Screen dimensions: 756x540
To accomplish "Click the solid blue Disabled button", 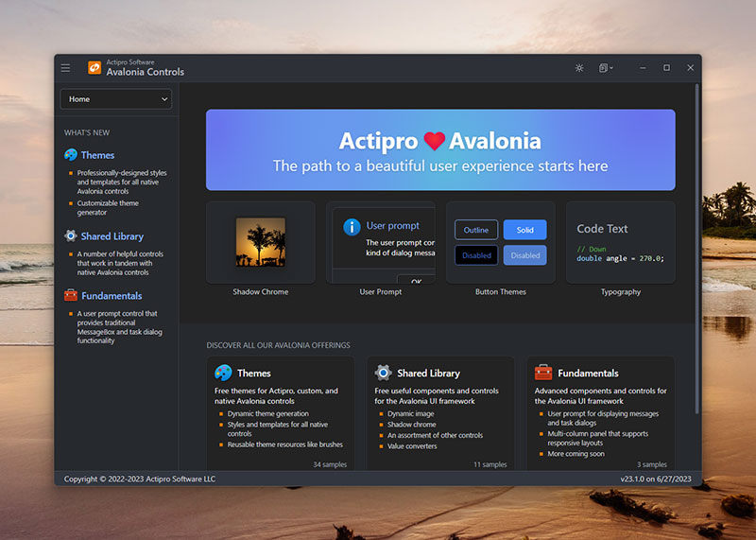I will pyautogui.click(x=525, y=255).
